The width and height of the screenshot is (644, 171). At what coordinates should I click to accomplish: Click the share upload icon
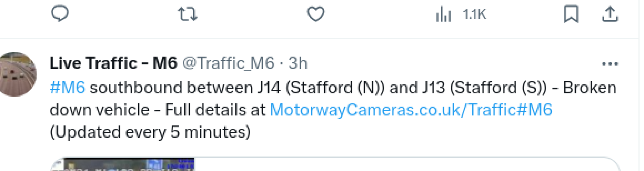click(609, 14)
